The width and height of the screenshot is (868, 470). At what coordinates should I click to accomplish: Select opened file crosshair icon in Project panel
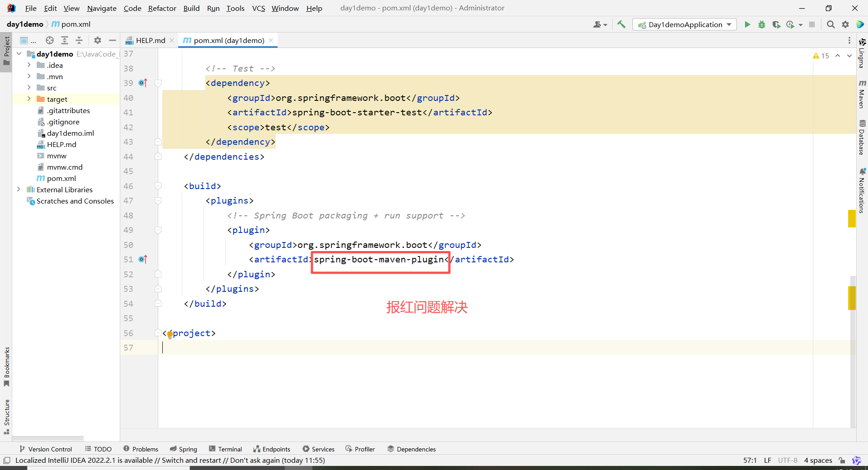pyautogui.click(x=50, y=40)
